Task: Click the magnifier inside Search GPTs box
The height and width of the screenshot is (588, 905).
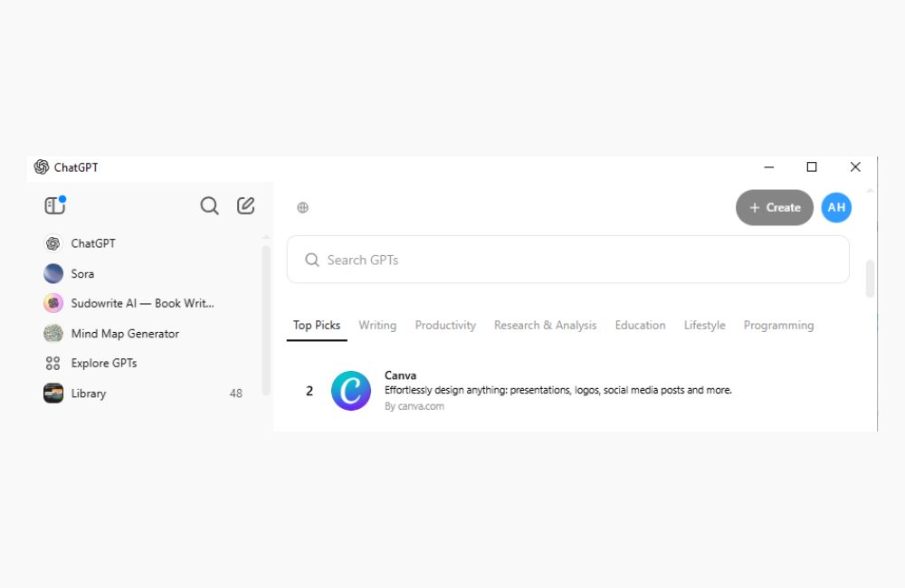Action: pos(312,261)
